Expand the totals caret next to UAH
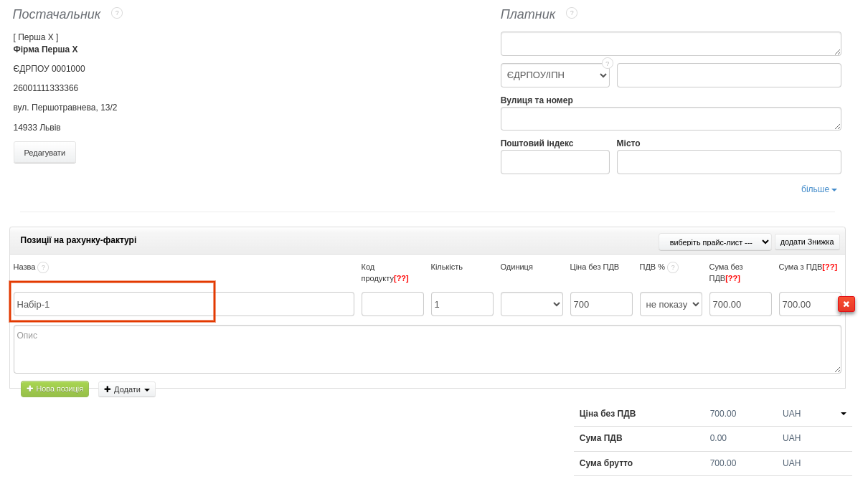The width and height of the screenshot is (868, 479). coord(843,414)
